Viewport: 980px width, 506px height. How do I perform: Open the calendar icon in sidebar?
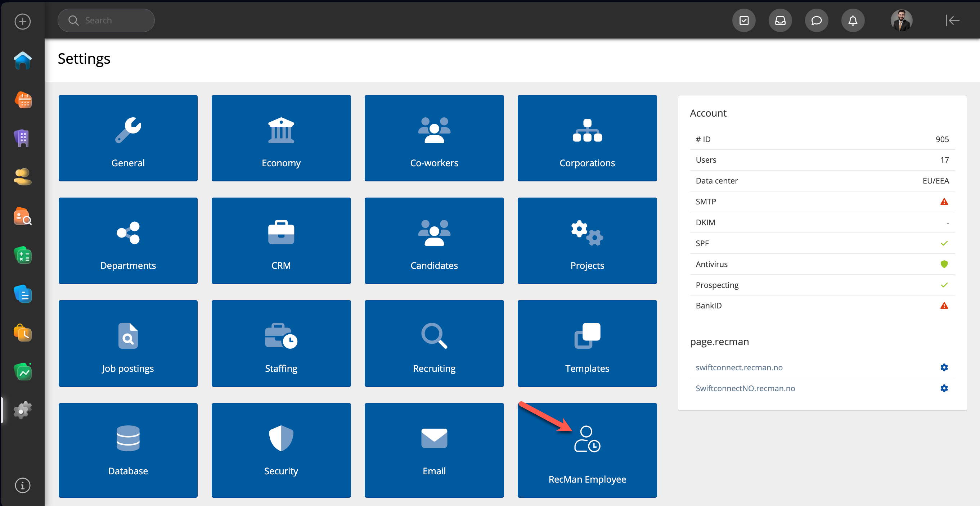22,100
